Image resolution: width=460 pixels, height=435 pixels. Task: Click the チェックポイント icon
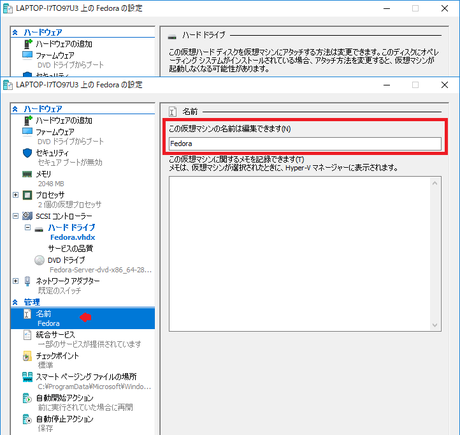pos(27,356)
